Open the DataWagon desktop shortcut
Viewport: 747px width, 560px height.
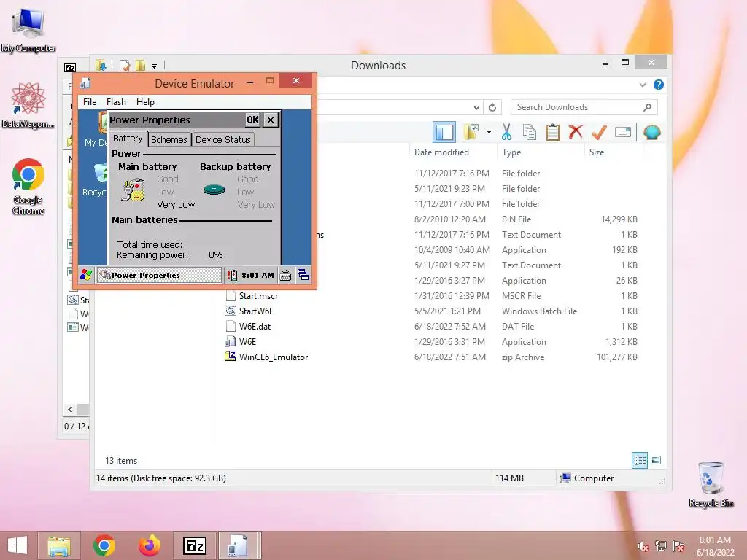pos(28,105)
